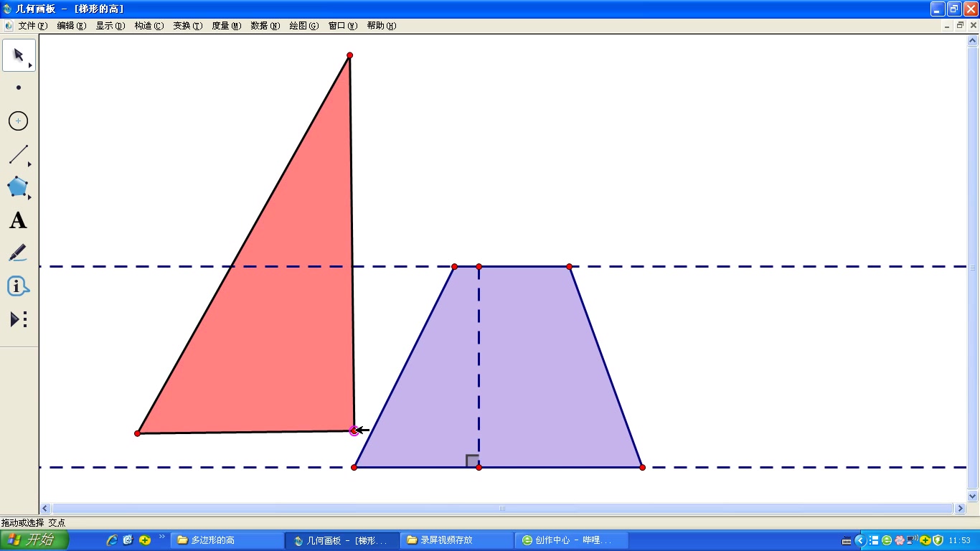Click the status bar text 拖动或选择 交点
980x551 pixels.
(x=33, y=523)
